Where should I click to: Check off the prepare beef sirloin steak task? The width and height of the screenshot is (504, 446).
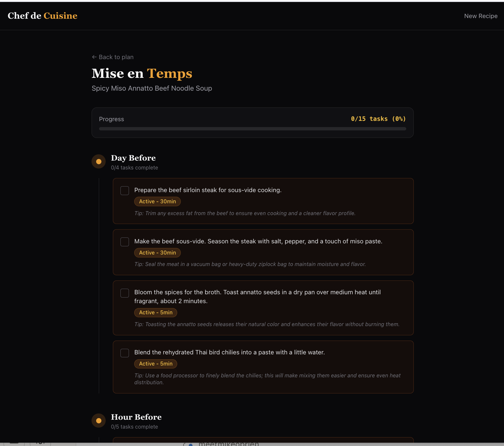click(x=125, y=190)
